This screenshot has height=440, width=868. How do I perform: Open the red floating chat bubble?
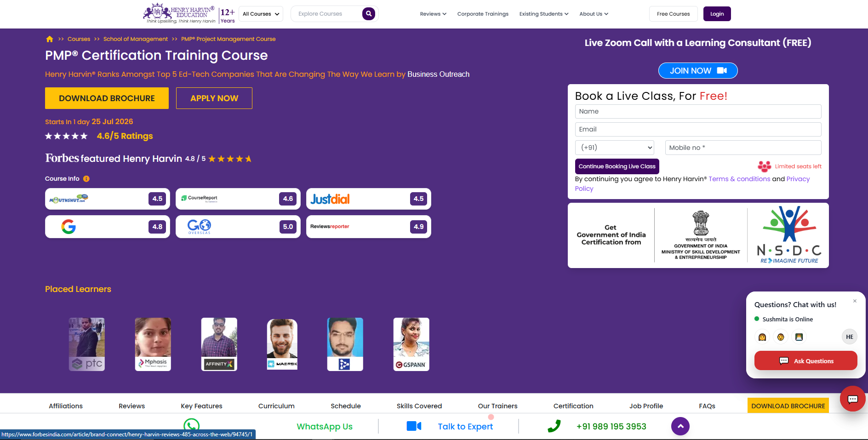[x=853, y=399]
